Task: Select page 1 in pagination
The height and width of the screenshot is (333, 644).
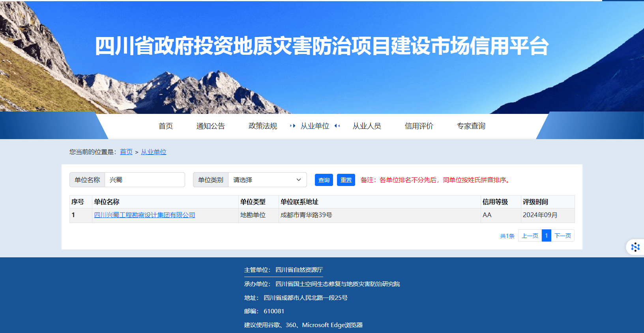Action: [x=546, y=236]
